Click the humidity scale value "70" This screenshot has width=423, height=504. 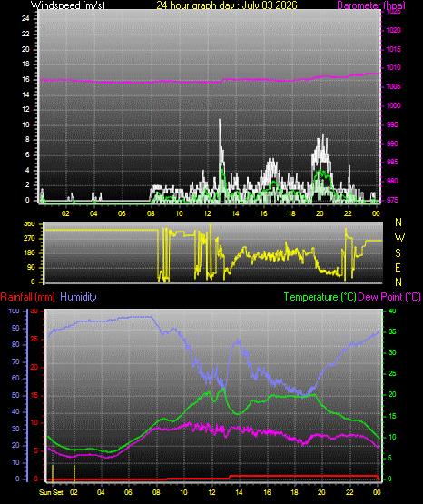15,361
